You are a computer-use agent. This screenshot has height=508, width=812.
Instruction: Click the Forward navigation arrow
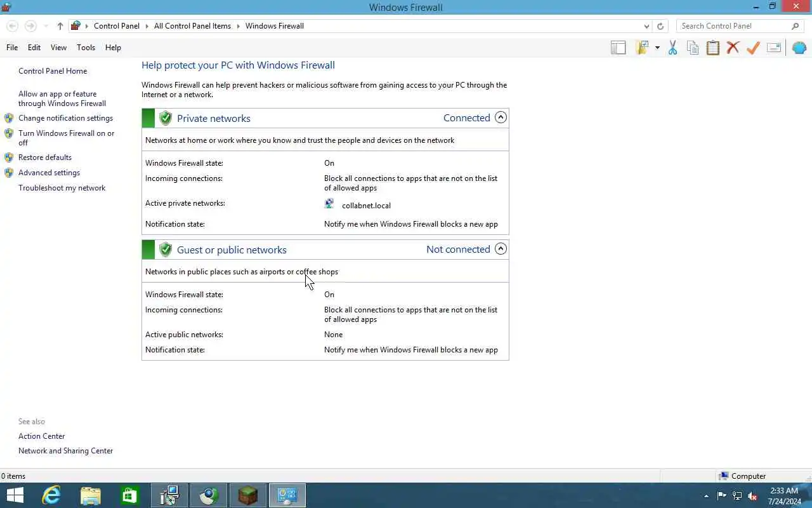[x=30, y=26]
